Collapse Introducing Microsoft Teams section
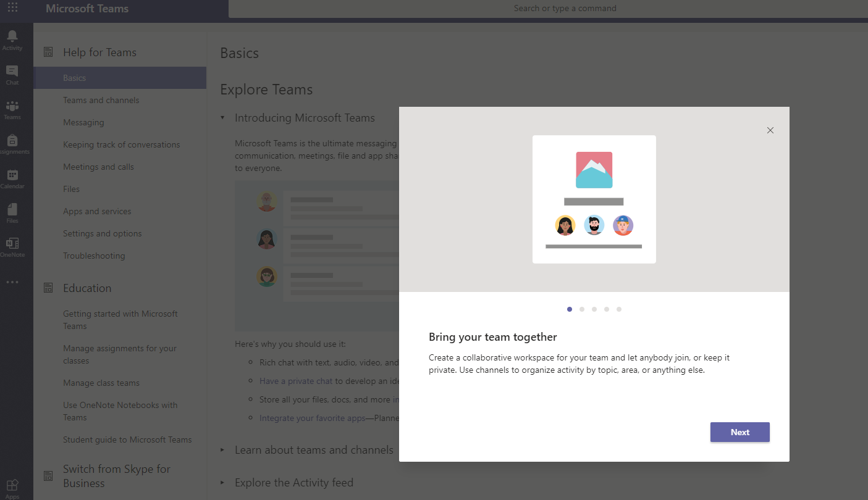Viewport: 868px width, 500px height. point(222,117)
